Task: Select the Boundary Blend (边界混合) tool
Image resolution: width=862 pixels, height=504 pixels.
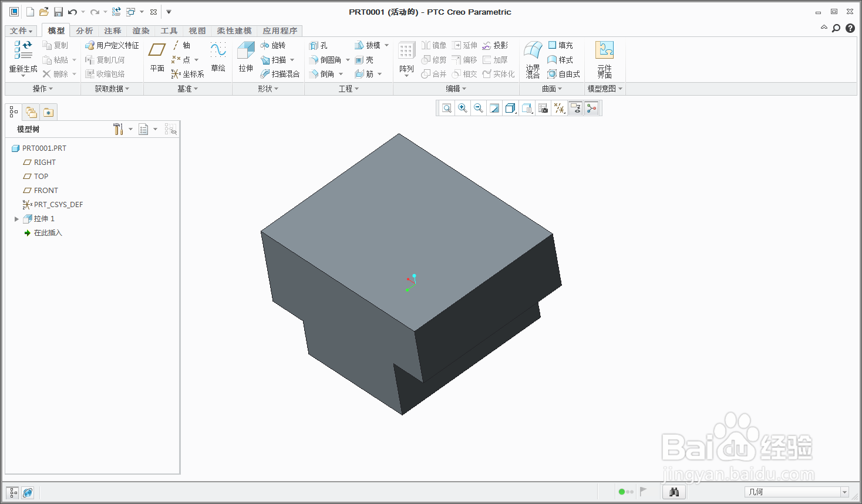Action: coord(533,59)
